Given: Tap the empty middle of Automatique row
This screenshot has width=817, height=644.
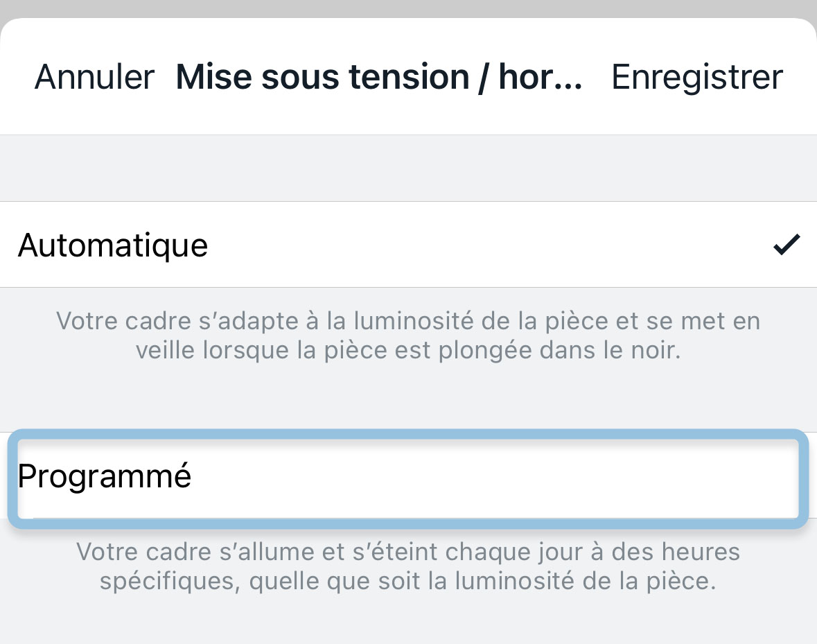Looking at the screenshot, I should (x=485, y=245).
